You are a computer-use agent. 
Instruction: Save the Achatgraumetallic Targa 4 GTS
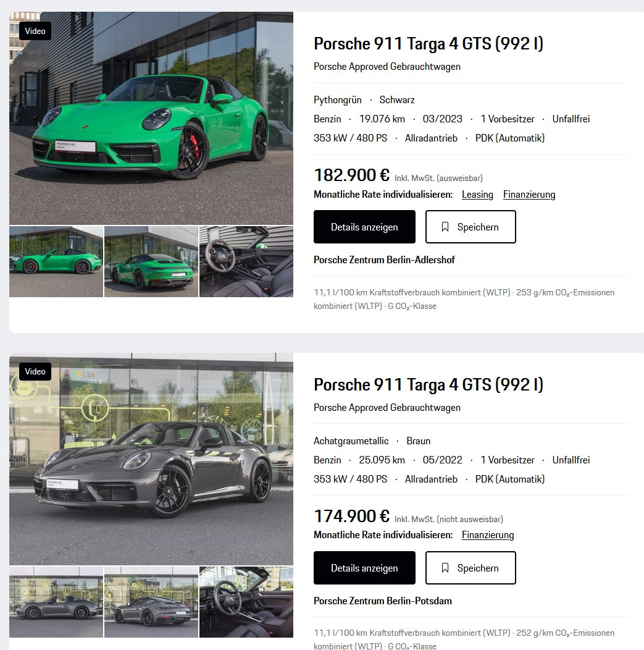[470, 568]
